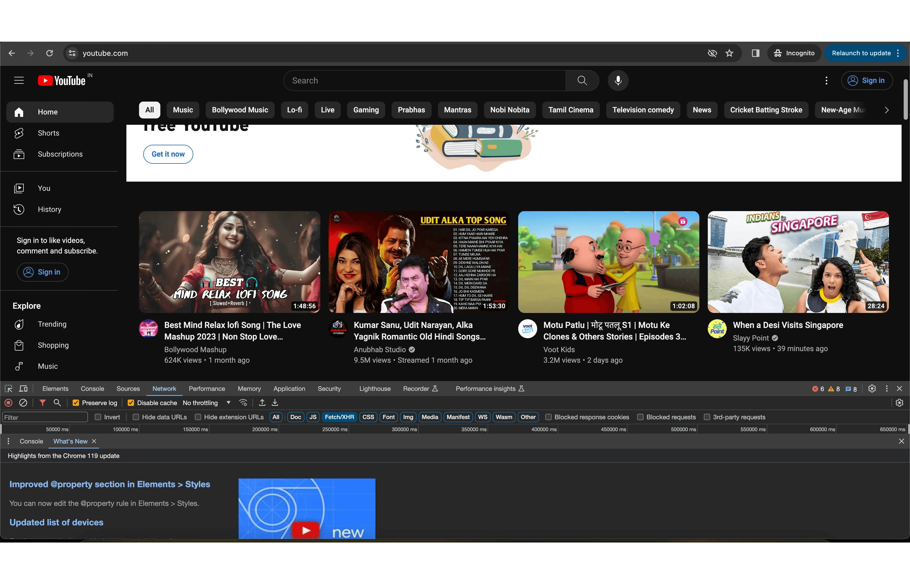
Task: Import a HAR file
Action: (262, 403)
